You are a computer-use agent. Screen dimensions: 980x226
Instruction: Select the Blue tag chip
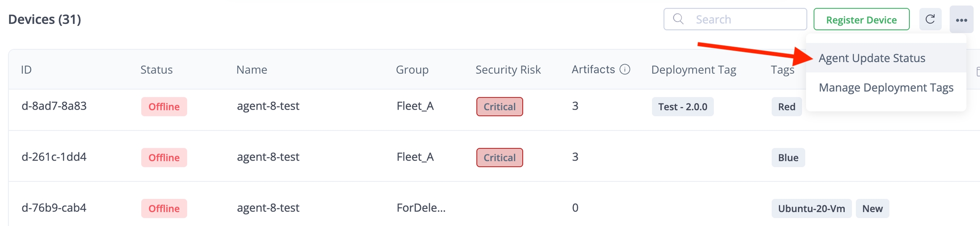coord(788,158)
